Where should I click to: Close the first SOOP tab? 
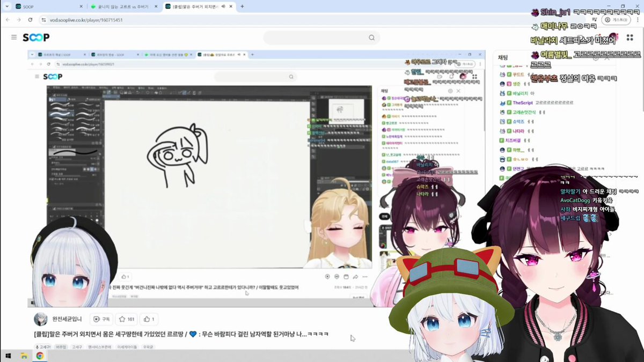tap(81, 6)
